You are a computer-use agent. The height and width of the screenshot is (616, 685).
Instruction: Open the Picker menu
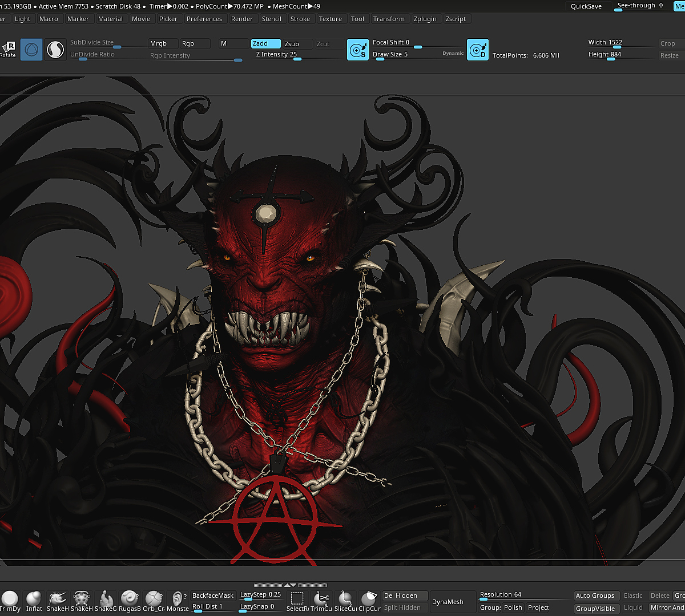click(x=168, y=19)
